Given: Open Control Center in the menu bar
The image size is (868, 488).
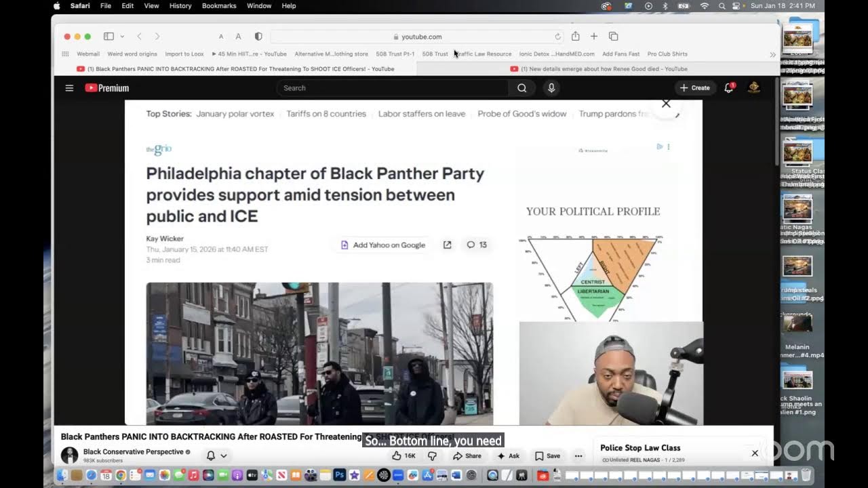Looking at the screenshot, I should click(737, 6).
